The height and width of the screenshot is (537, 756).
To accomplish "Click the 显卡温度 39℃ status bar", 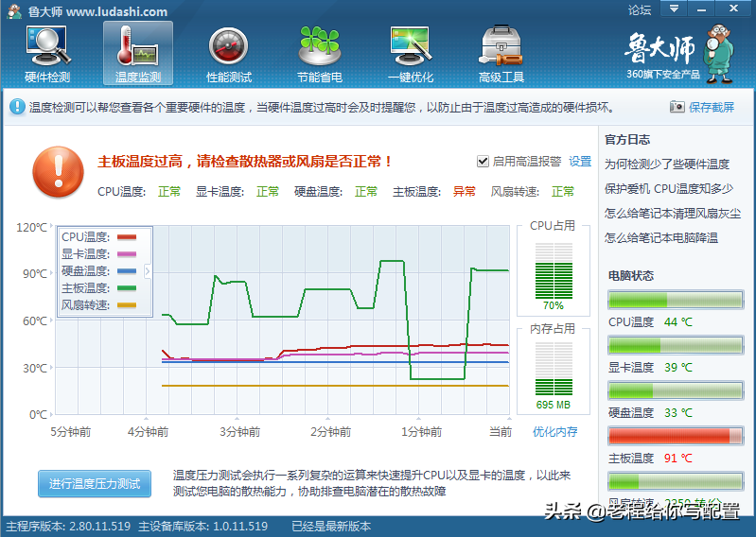I will point(676,345).
